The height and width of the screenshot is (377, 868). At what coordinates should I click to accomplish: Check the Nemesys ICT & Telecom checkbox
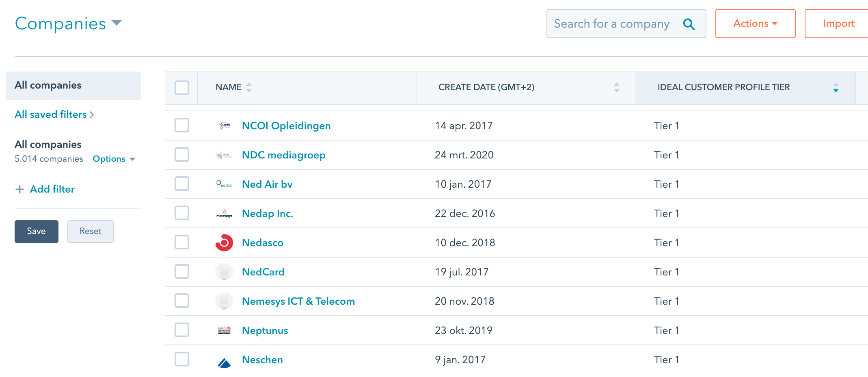pyautogui.click(x=182, y=301)
